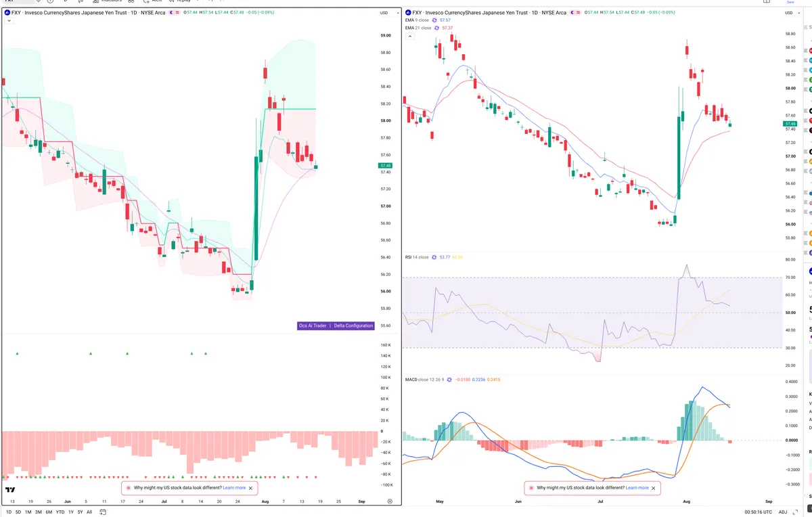Click RSI 14 close legend text
The height and width of the screenshot is (517, 812).
pyautogui.click(x=417, y=257)
